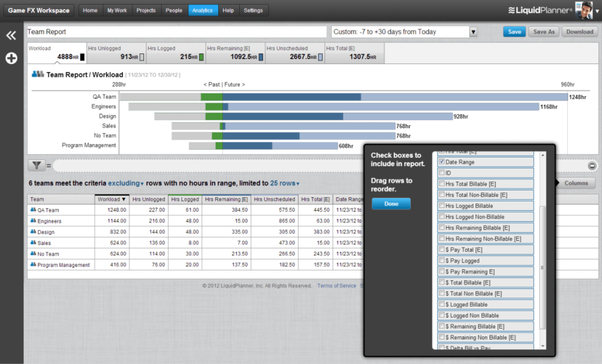Check the Hrs Remaining Billable [E] checkbox
The height and width of the screenshot is (364, 602).
point(442,227)
